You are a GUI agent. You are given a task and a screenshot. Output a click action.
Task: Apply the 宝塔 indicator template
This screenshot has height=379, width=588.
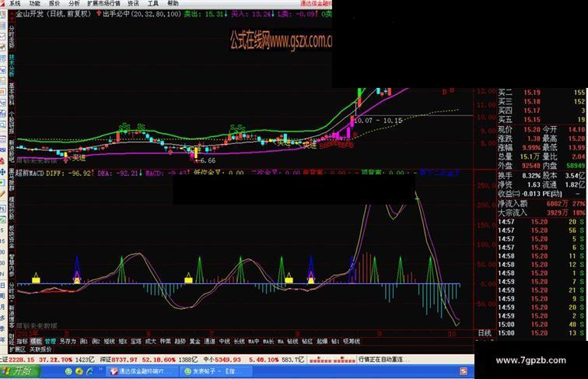(x=136, y=342)
